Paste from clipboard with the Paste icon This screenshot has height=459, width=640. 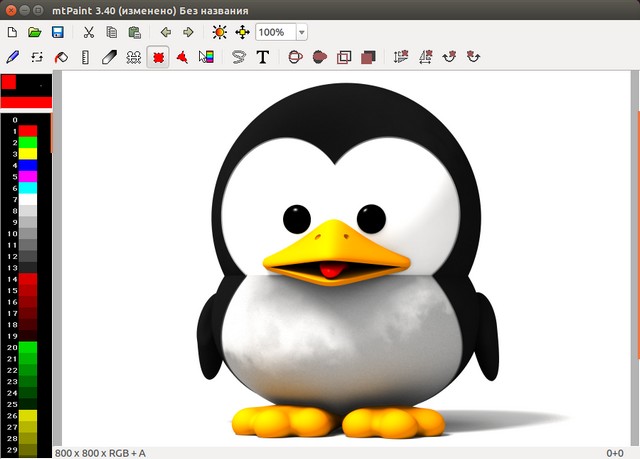point(135,32)
